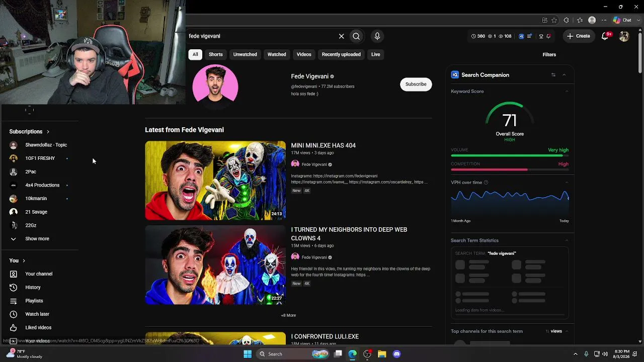Clear the search box with the X icon
The height and width of the screenshot is (362, 644).
coord(341,36)
